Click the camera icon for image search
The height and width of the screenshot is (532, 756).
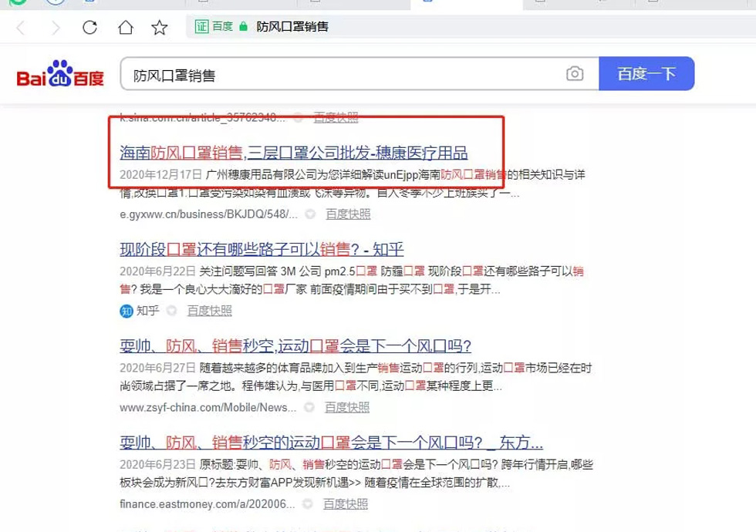575,74
